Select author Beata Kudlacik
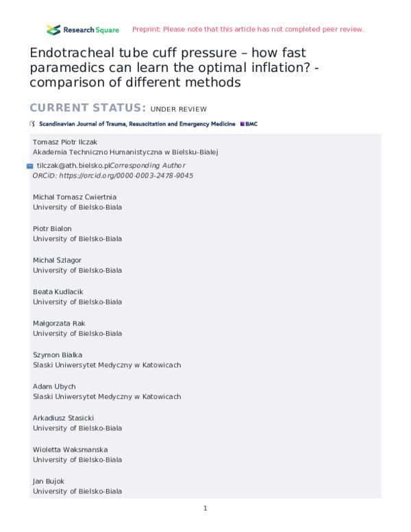 (58, 291)
